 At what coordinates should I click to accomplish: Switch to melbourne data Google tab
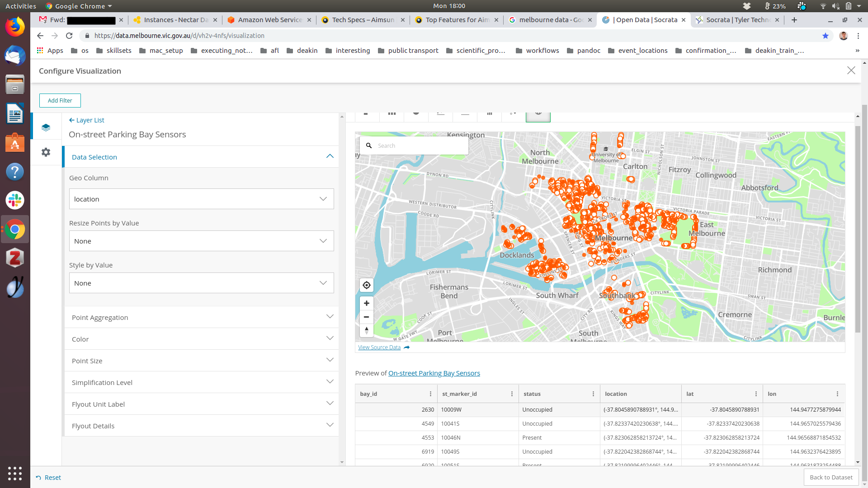[x=550, y=20]
